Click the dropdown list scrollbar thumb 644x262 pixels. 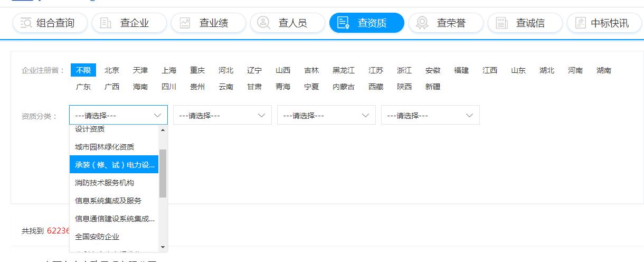(x=163, y=173)
